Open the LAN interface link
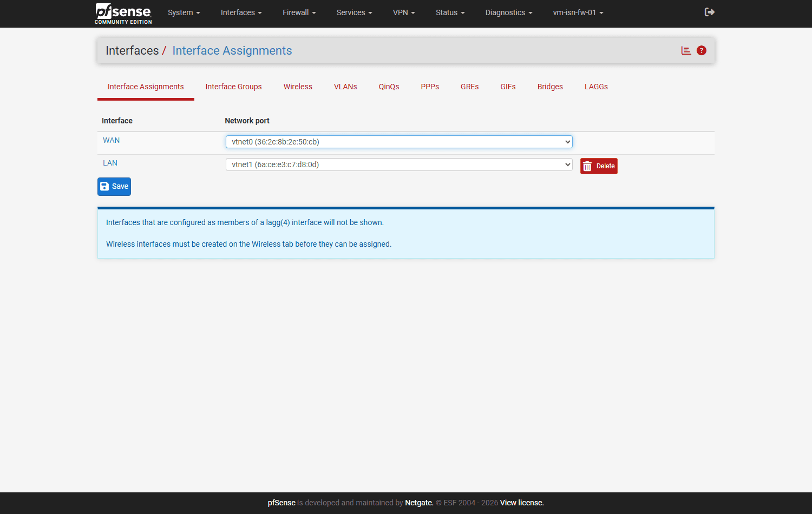 coord(110,163)
